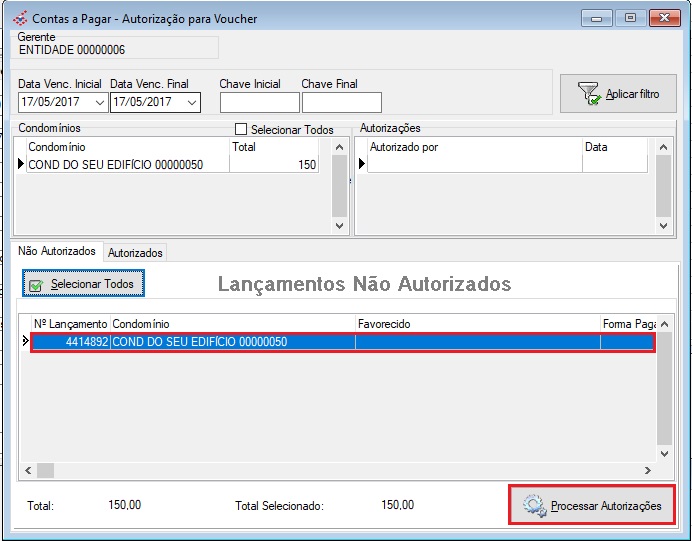Click the funnel icon on Aplicar filtro

coord(590,94)
